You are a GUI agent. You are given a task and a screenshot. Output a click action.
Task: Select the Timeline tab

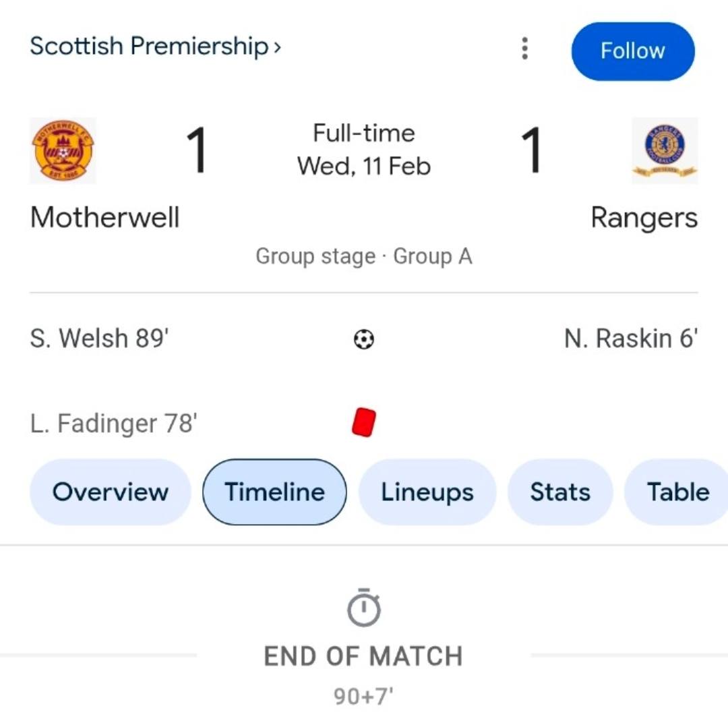click(274, 492)
